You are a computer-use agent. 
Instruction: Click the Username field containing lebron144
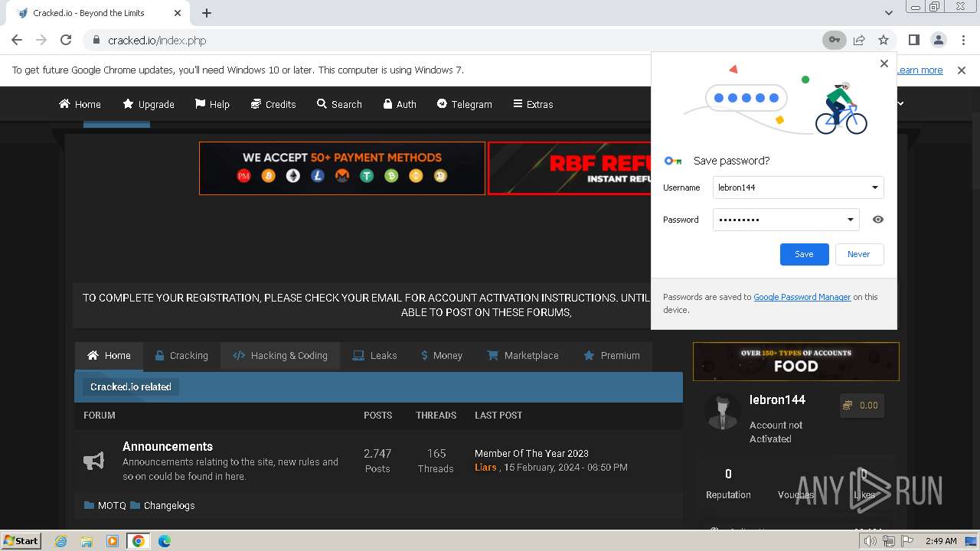point(798,187)
